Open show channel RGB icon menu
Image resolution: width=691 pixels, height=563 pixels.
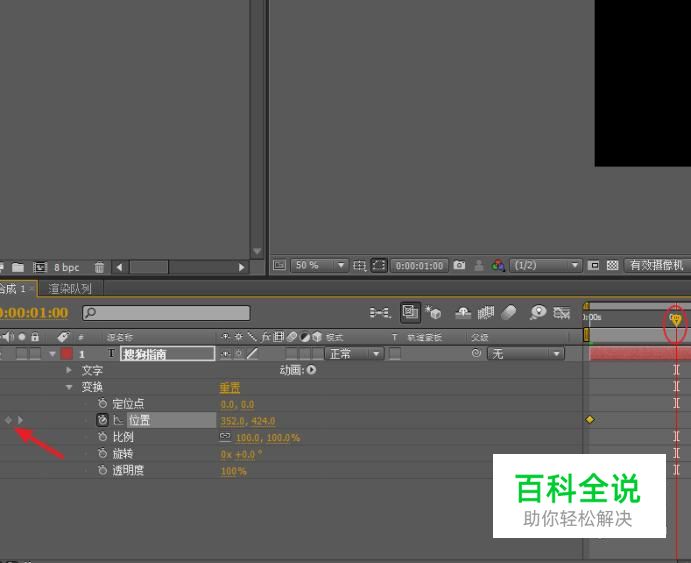click(x=498, y=265)
